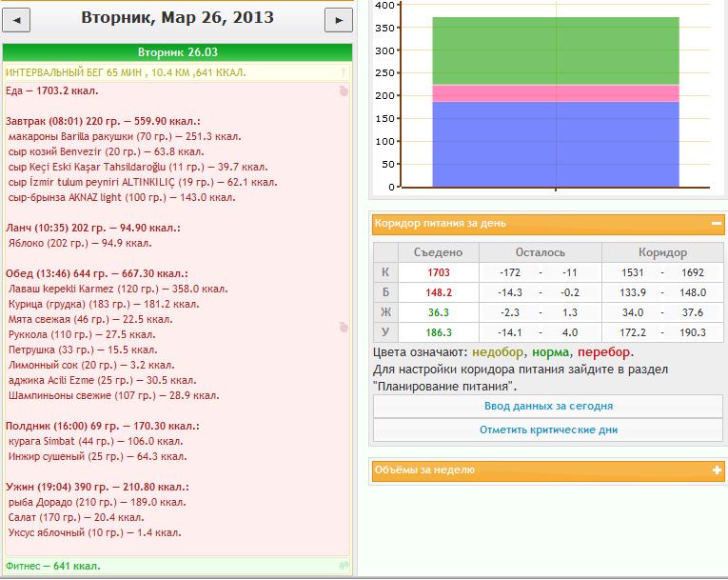Click the faint apple icon in the Обед section
The height and width of the screenshot is (580, 728).
(344, 328)
